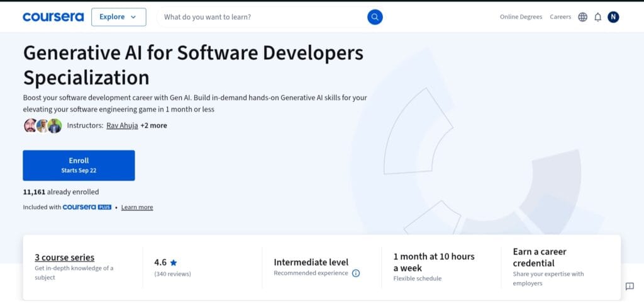Click the first instructor avatar photo
644x303 pixels.
30,125
